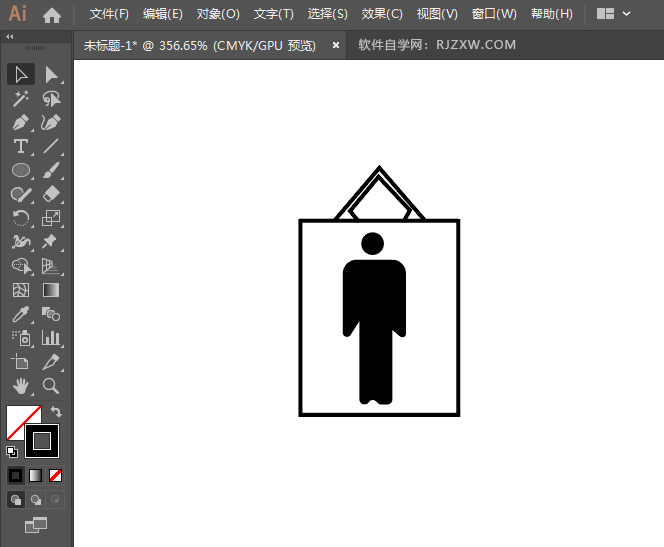Select the Puppet Warp pin tool

click(51, 242)
